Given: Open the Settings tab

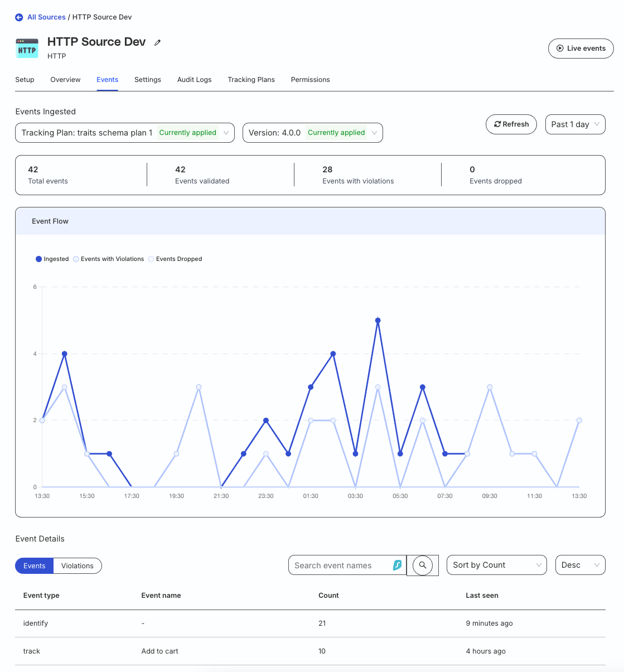Looking at the screenshot, I should tap(148, 80).
